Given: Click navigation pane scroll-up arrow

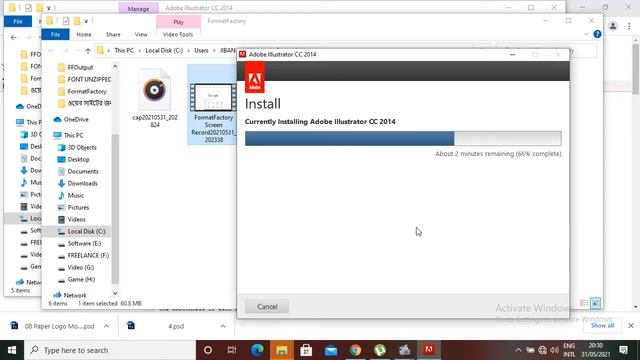Looking at the screenshot, I should tap(115, 67).
